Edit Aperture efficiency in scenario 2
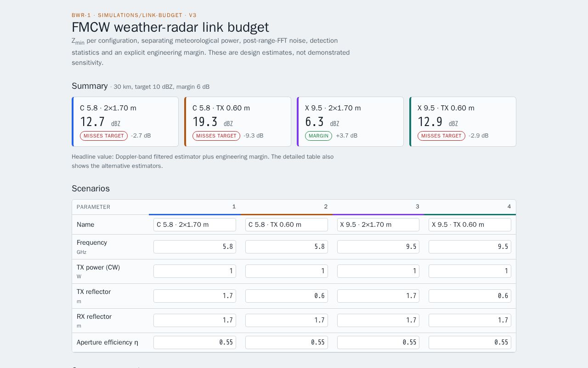The image size is (588, 368). (x=287, y=342)
